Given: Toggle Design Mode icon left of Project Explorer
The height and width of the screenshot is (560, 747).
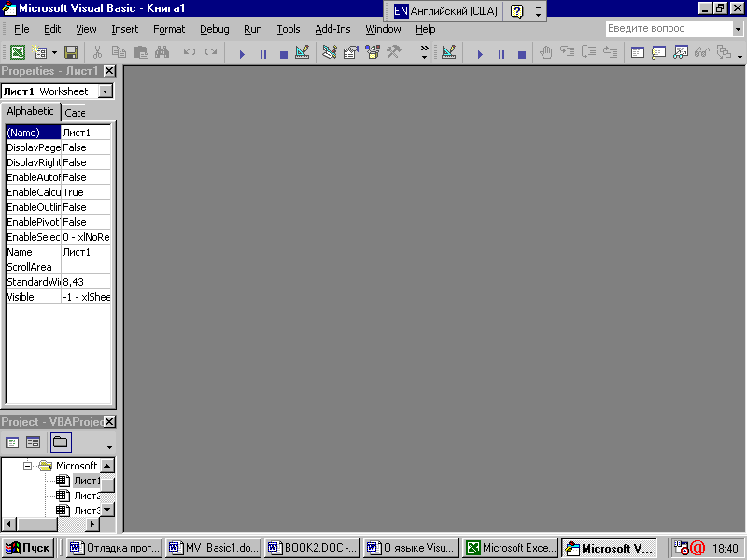Looking at the screenshot, I should pyautogui.click(x=303, y=52).
